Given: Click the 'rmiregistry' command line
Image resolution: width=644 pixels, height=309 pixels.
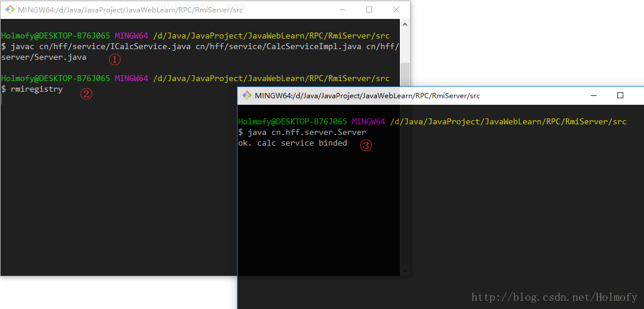Looking at the screenshot, I should tap(32, 89).
